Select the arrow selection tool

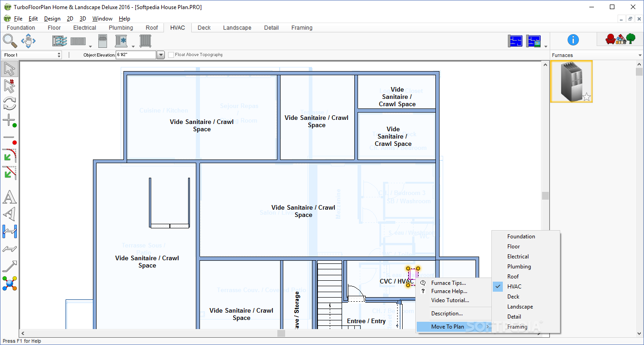[10, 69]
